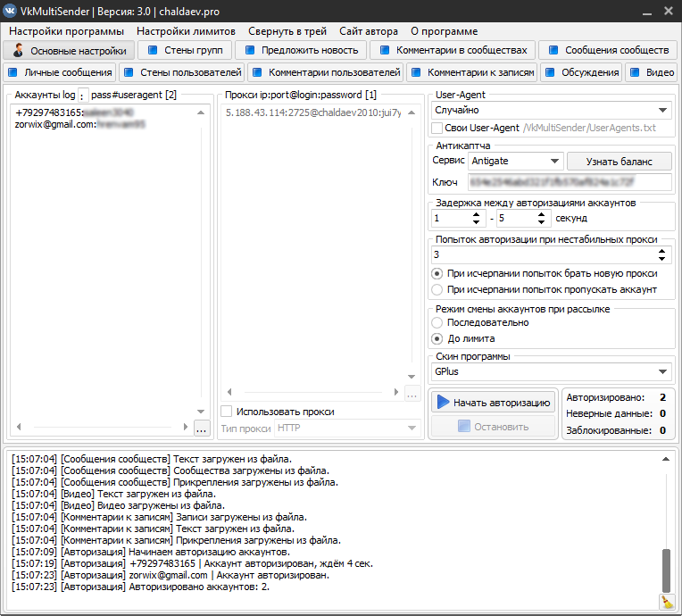
Task: Click the log vertical scrollbar thumb
Action: [666, 570]
